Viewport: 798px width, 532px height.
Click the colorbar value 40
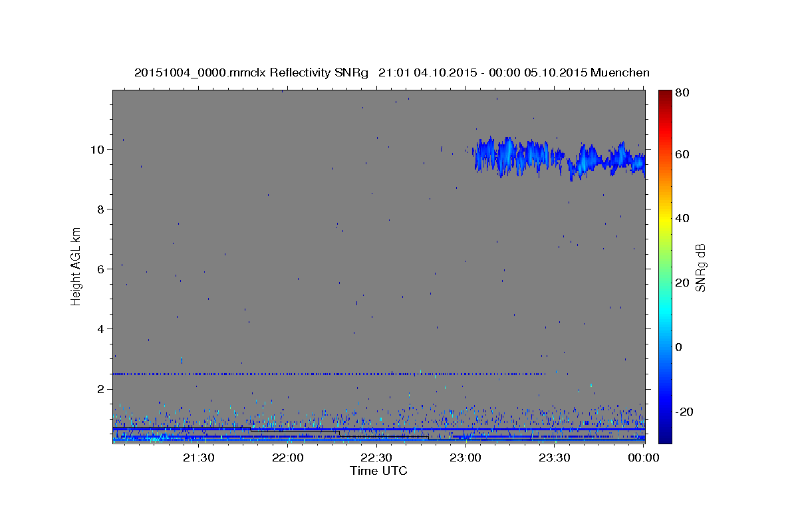[684, 218]
